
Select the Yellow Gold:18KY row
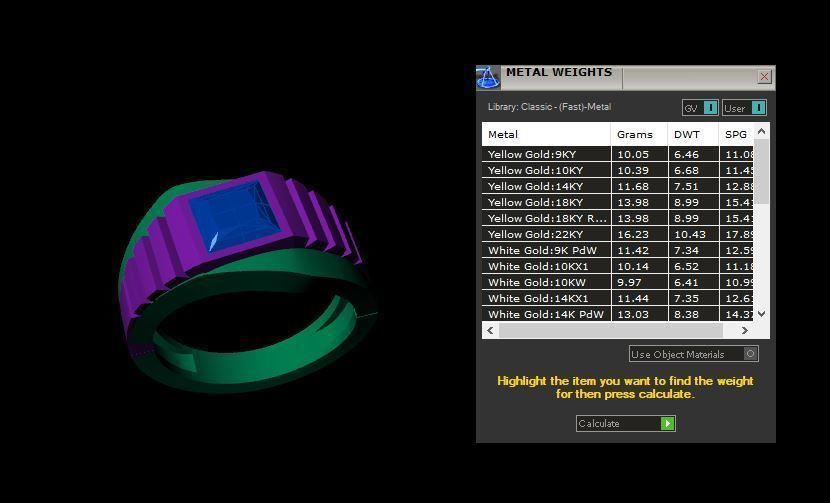(x=618, y=202)
